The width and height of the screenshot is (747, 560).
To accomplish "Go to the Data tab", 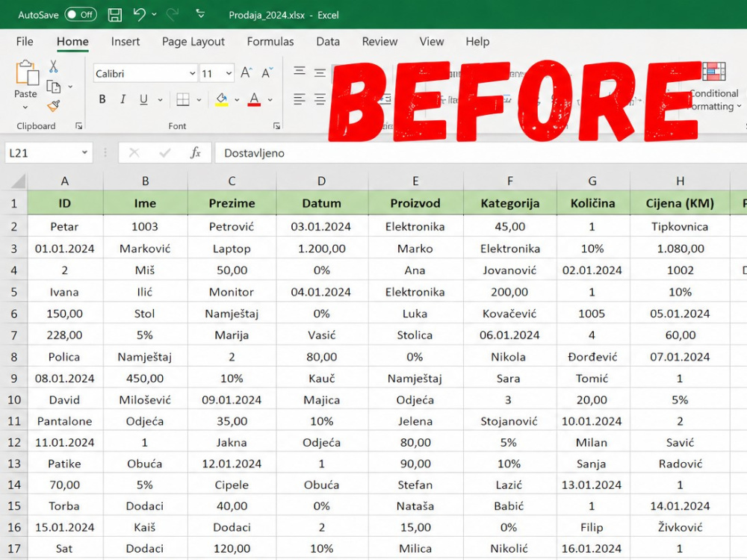I will (x=328, y=41).
